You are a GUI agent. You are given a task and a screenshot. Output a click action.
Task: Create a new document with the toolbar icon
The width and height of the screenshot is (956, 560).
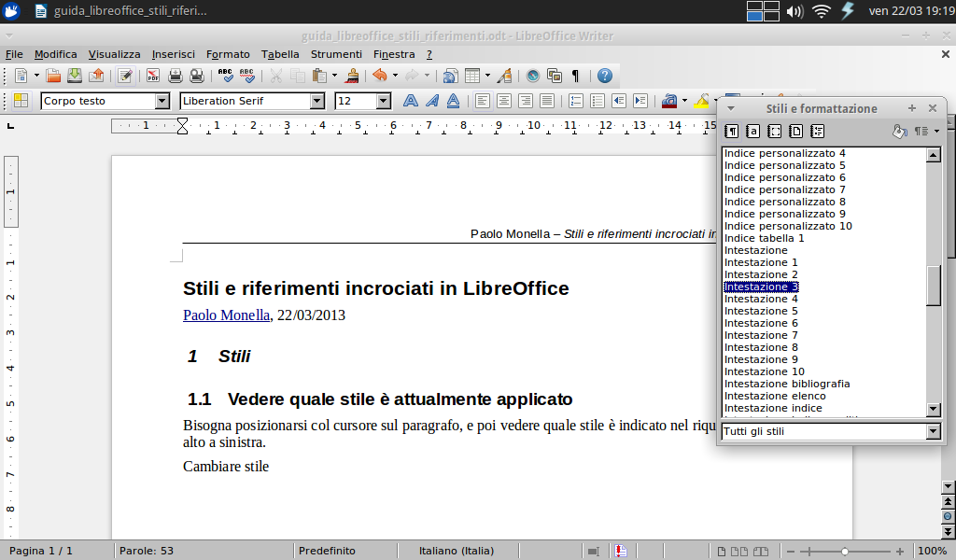click(x=21, y=76)
